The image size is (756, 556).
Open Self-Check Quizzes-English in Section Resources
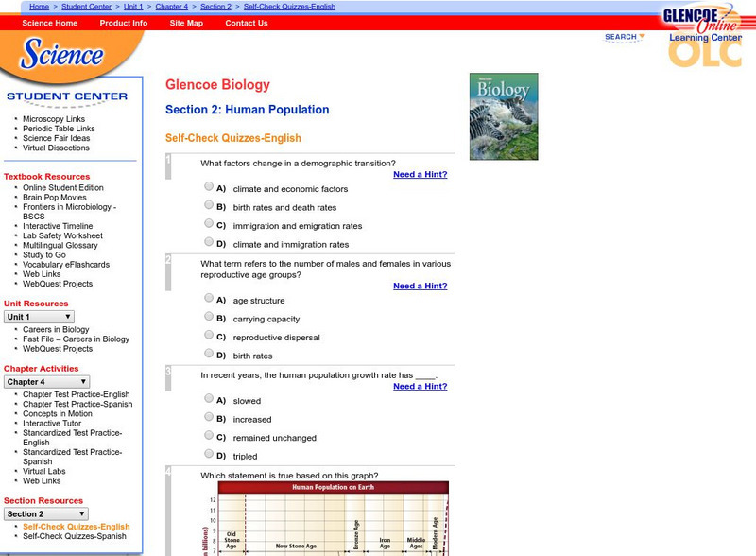click(x=77, y=527)
